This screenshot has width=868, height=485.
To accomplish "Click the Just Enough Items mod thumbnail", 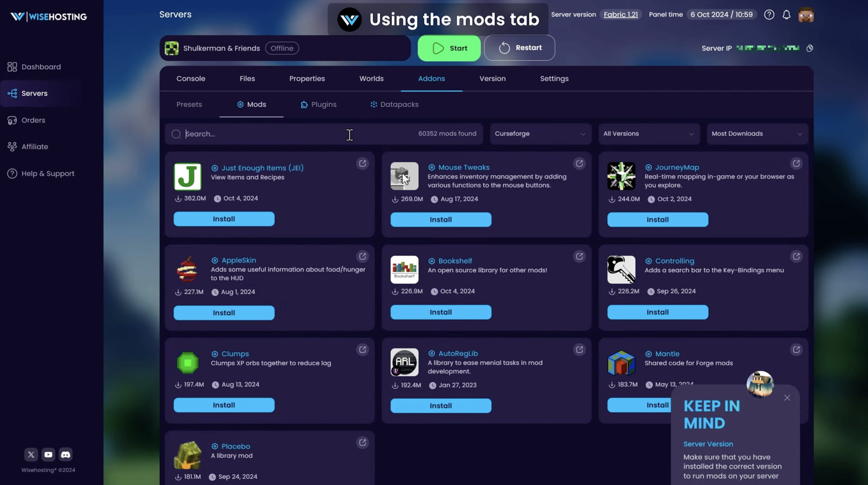I will coord(188,176).
